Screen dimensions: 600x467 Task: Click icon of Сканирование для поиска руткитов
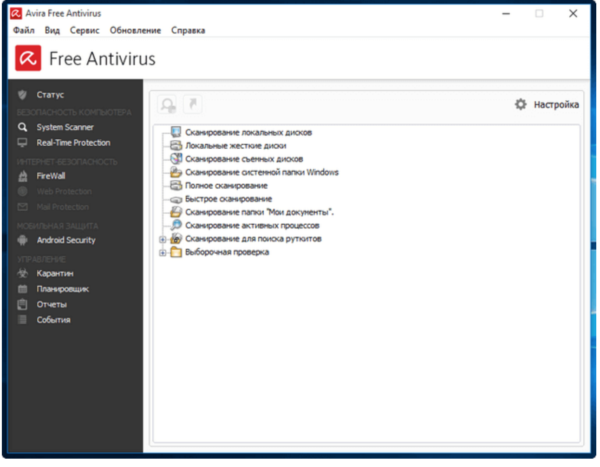point(176,238)
